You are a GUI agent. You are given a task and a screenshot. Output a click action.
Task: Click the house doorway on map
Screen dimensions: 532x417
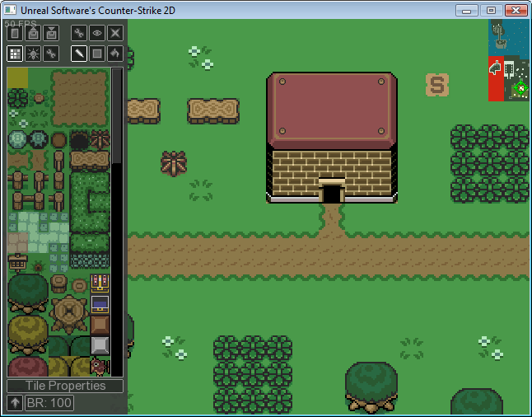coord(332,194)
